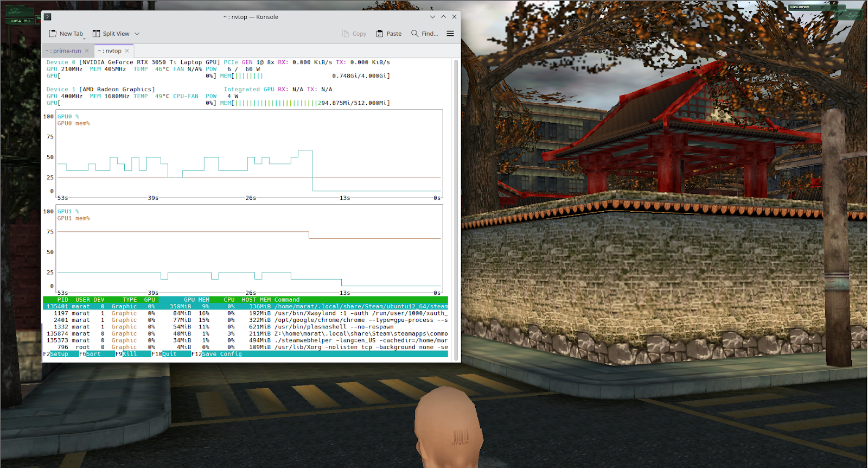
Task: Click the New Tab page icon
Action: [x=53, y=34]
